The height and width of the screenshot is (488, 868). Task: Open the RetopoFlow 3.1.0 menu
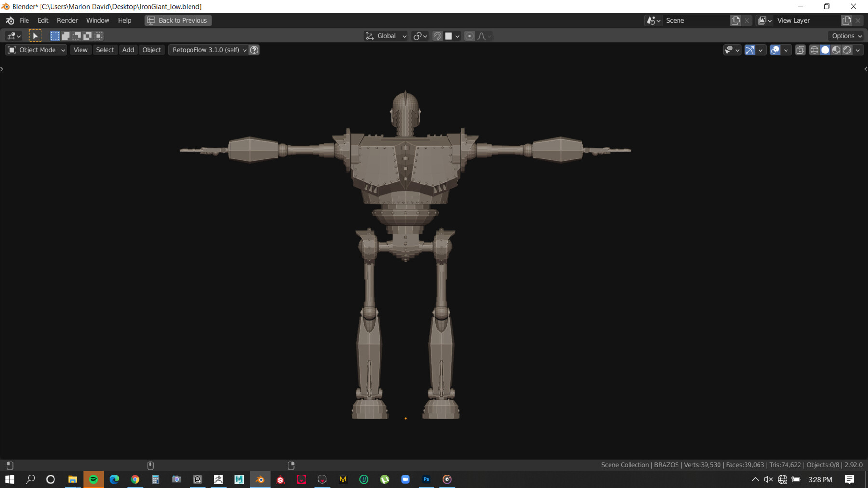click(207, 50)
